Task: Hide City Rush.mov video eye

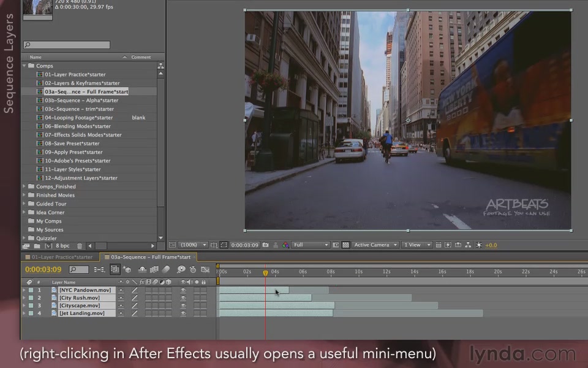Action: tap(183, 298)
